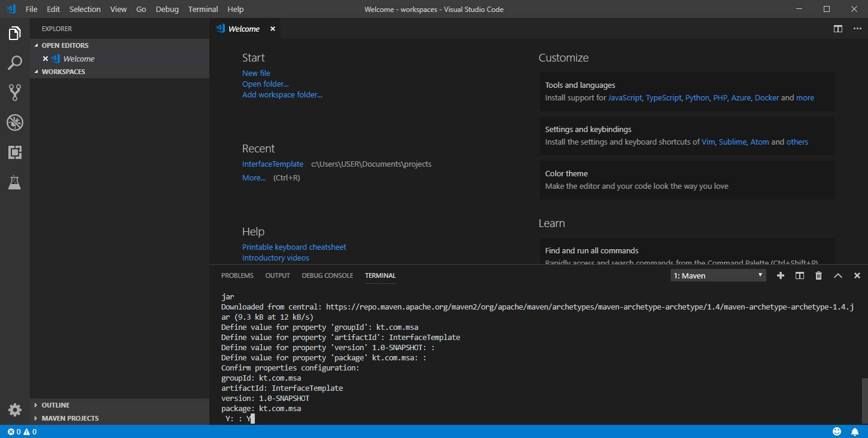Screen dimensions: 868x438
Task: Open the terminal selector dropdown showing Maven
Action: pos(718,275)
